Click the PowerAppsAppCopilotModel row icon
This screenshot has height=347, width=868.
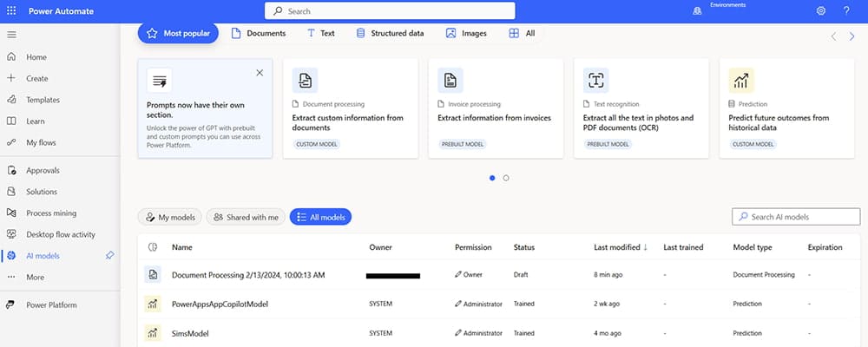point(152,304)
